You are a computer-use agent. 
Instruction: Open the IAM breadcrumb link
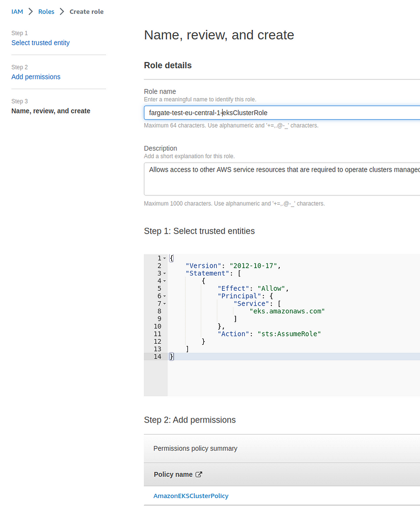click(x=17, y=12)
